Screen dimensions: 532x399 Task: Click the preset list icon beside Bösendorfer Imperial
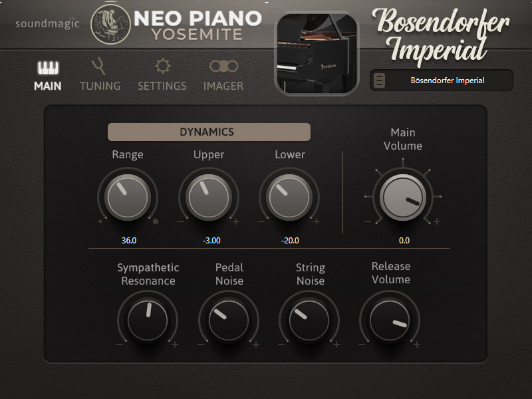click(x=379, y=80)
